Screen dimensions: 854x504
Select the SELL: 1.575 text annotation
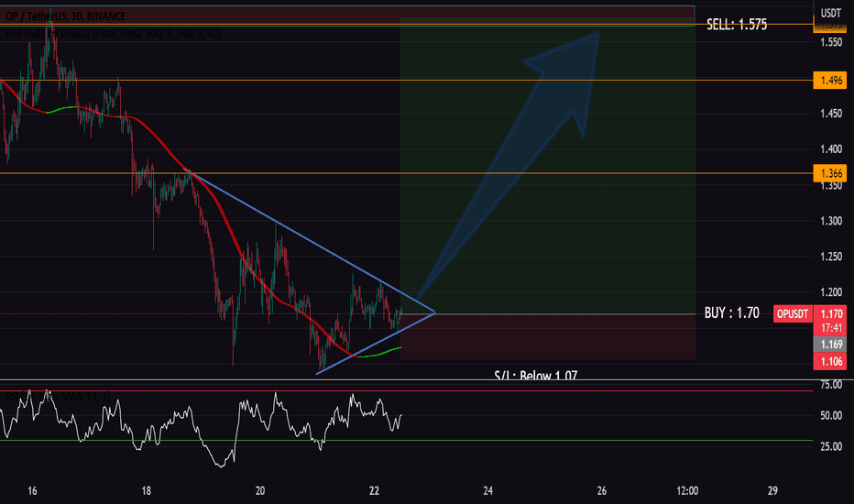(737, 25)
